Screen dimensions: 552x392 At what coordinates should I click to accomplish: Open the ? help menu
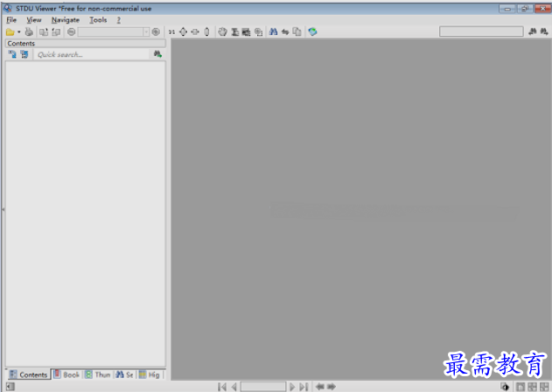coord(119,20)
